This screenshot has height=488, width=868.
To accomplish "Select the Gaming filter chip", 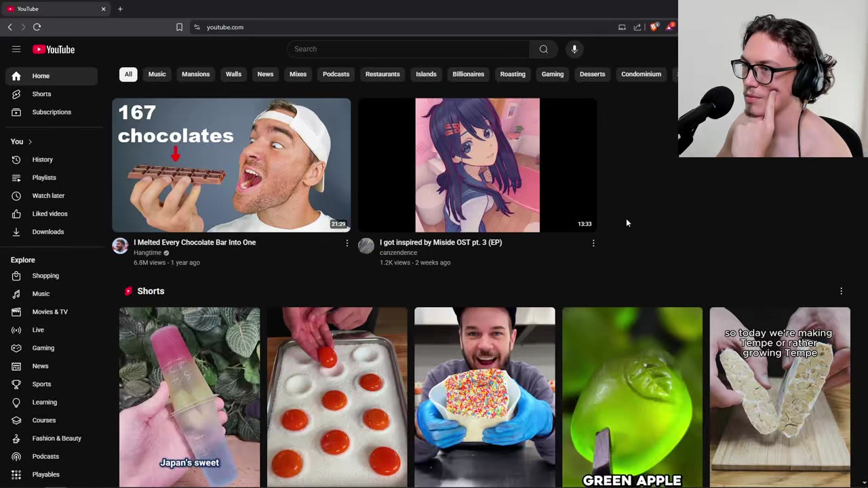I will click(x=553, y=74).
